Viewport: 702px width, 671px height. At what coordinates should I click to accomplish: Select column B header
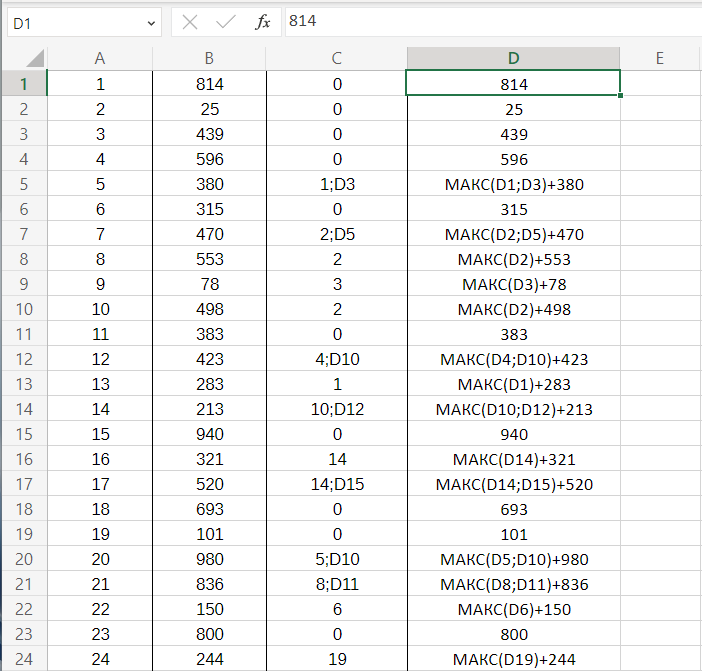coord(209,58)
